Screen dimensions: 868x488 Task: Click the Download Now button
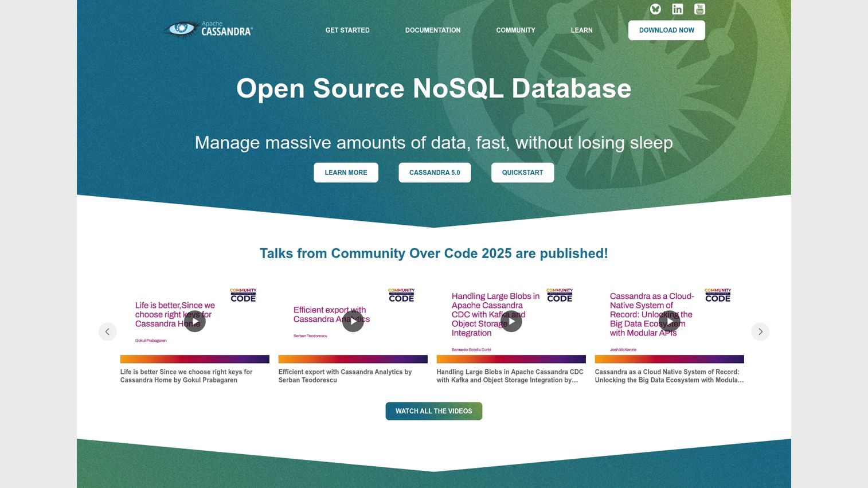(667, 30)
